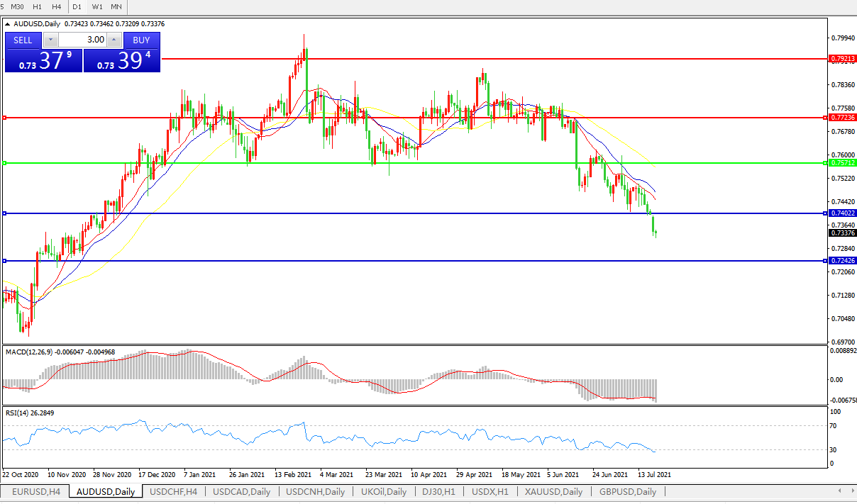Viewport: 857px width, 504px height.
Task: Click the 0.74022 blue line left handle
Action: [x=5, y=213]
